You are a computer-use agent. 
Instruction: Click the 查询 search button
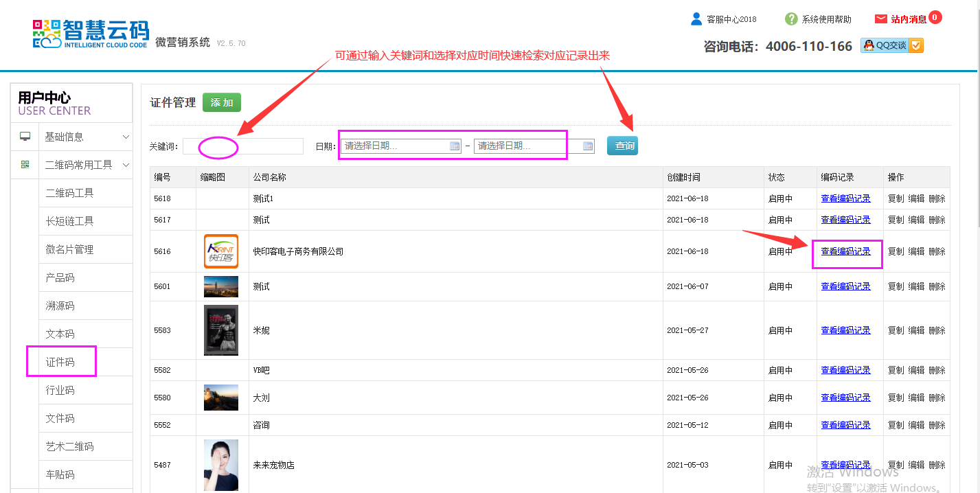pyautogui.click(x=622, y=146)
